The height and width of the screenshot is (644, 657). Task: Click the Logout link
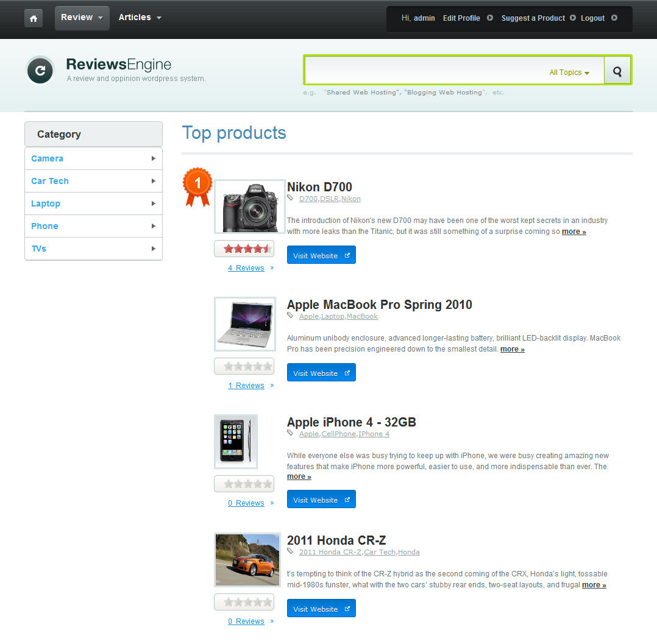(592, 18)
